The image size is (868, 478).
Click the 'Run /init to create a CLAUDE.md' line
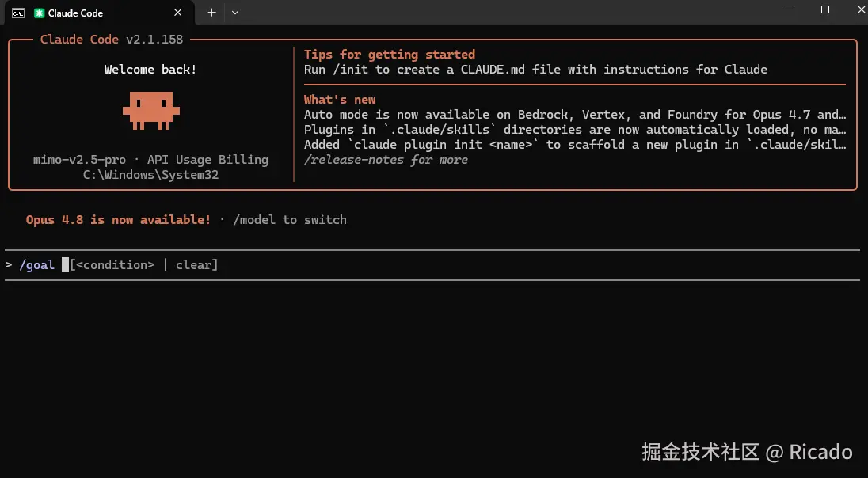(536, 70)
